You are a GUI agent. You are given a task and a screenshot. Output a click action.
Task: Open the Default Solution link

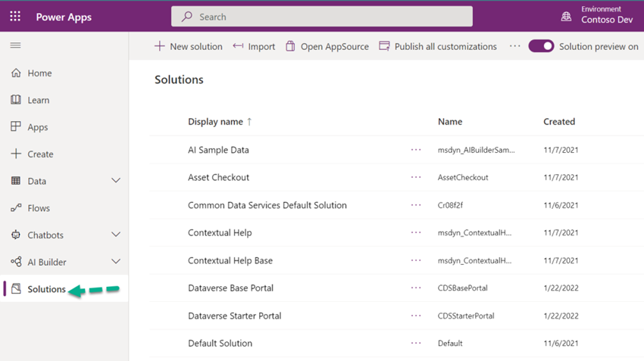pos(220,343)
